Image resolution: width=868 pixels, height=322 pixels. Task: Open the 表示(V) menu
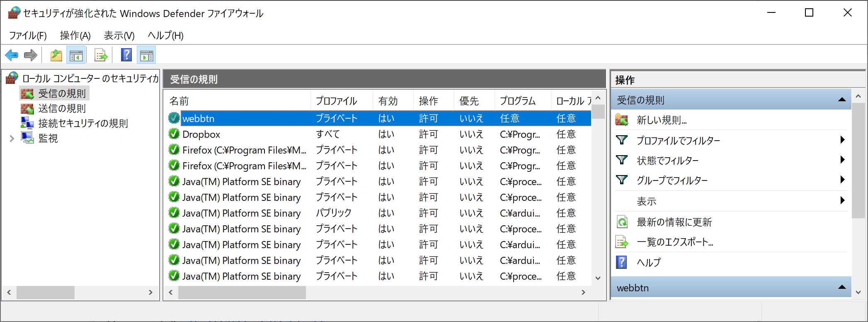point(119,36)
